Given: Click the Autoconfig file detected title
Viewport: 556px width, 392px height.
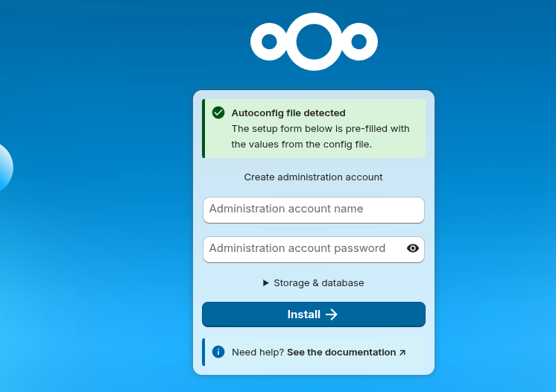Looking at the screenshot, I should click(288, 113).
